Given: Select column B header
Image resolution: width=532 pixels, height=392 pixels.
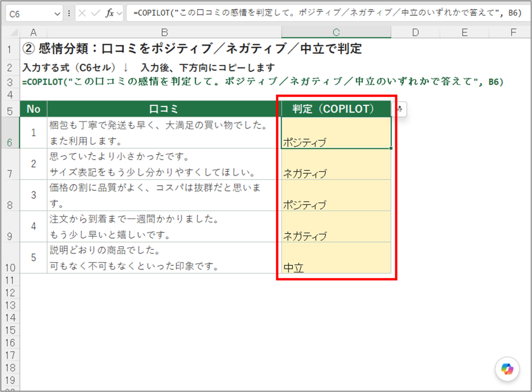Looking at the screenshot, I should (164, 32).
